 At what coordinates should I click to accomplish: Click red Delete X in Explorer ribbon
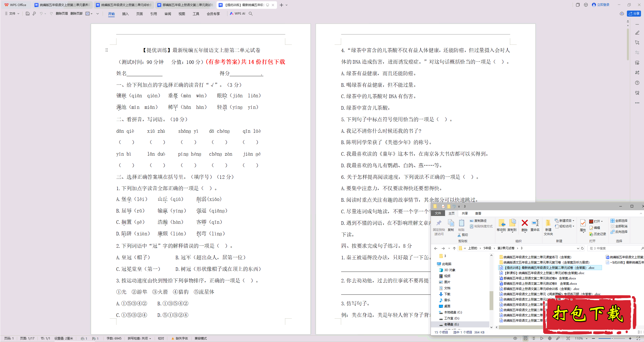coord(525,223)
